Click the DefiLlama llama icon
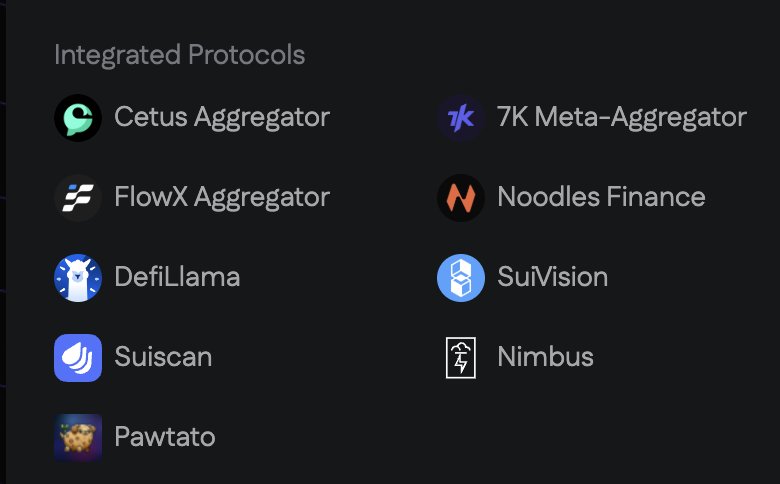Image resolution: width=780 pixels, height=484 pixels. pyautogui.click(x=78, y=278)
